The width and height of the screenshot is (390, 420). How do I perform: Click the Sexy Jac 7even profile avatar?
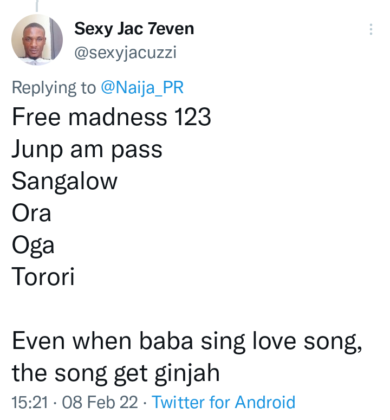37,39
